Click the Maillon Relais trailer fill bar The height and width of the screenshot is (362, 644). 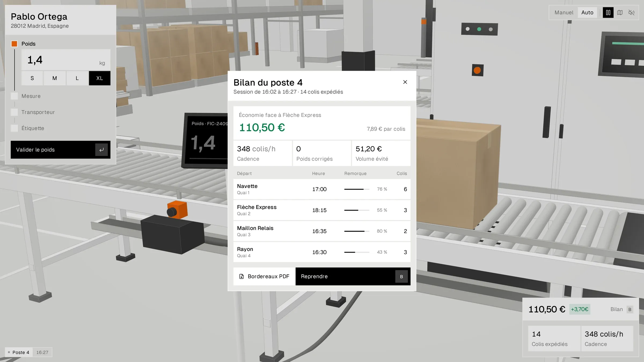pos(357,231)
